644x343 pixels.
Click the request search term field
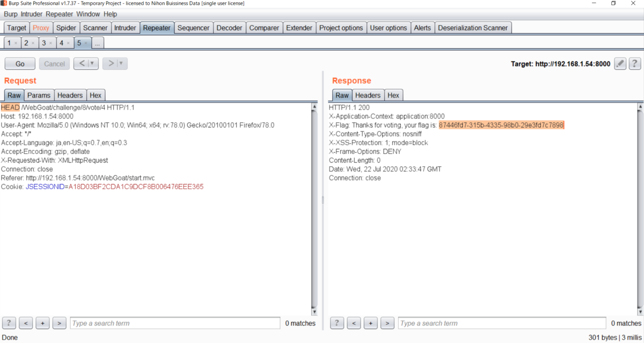(x=175, y=323)
